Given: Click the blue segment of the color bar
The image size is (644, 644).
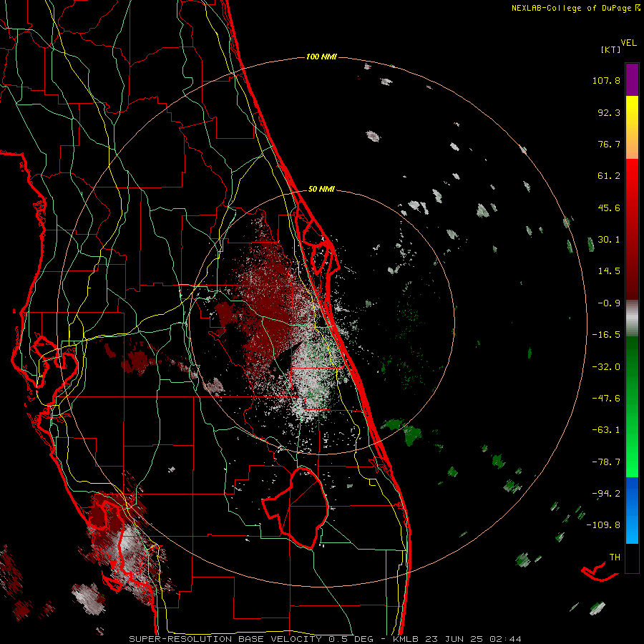Looking at the screenshot, I should point(632,510).
